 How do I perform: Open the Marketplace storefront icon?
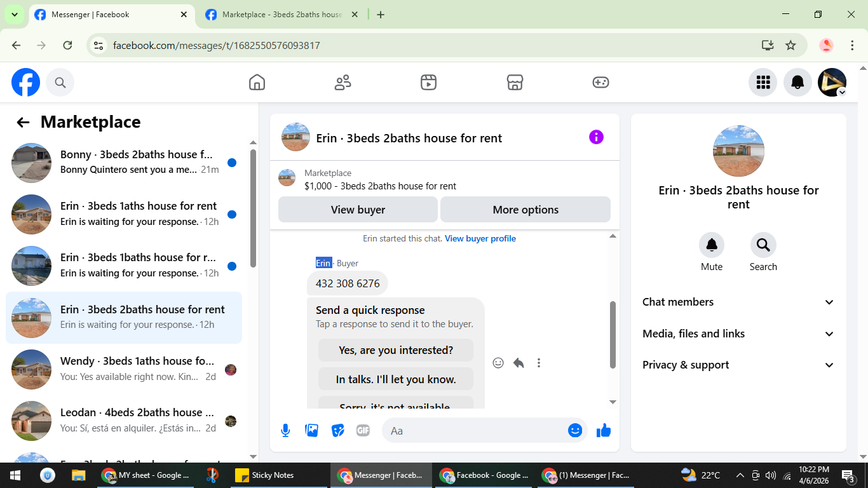[x=515, y=83]
